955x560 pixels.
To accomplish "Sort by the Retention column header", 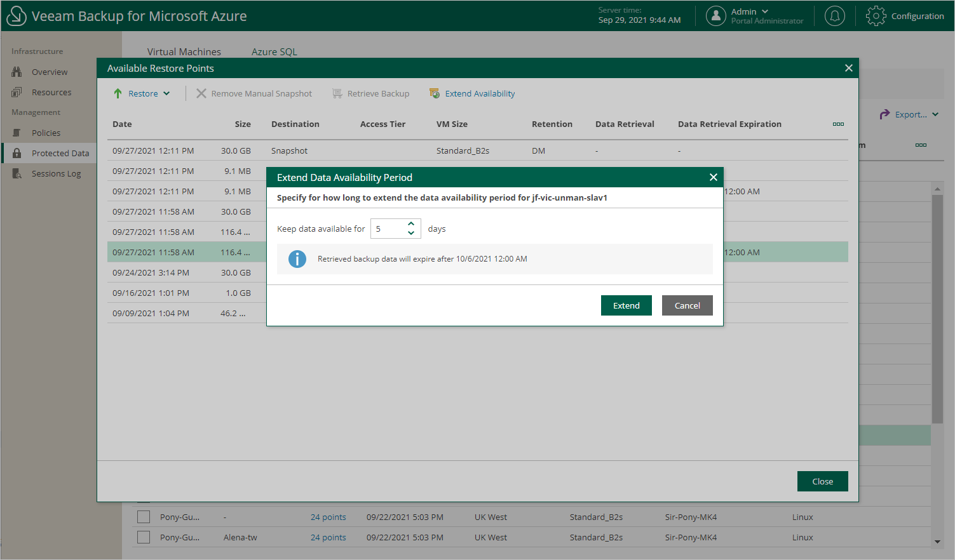I will tap(552, 124).
